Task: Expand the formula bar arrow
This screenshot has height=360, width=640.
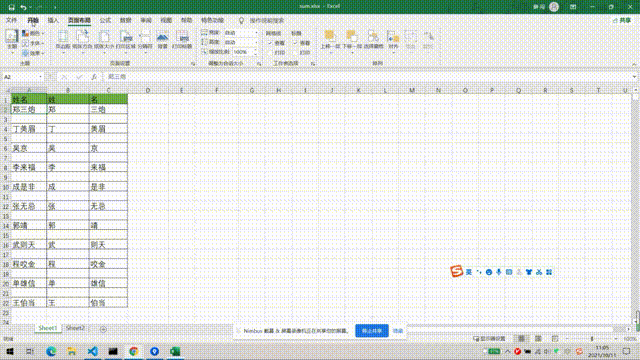Action: point(634,77)
